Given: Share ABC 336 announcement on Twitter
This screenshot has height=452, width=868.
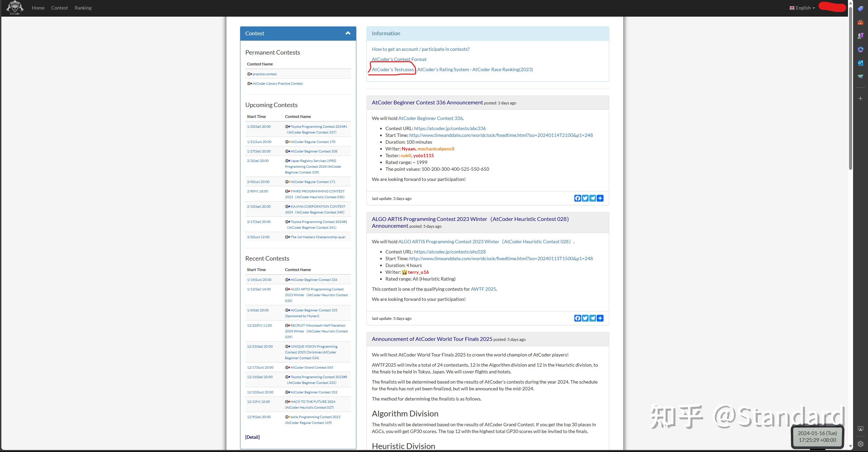Looking at the screenshot, I should click(585, 198).
